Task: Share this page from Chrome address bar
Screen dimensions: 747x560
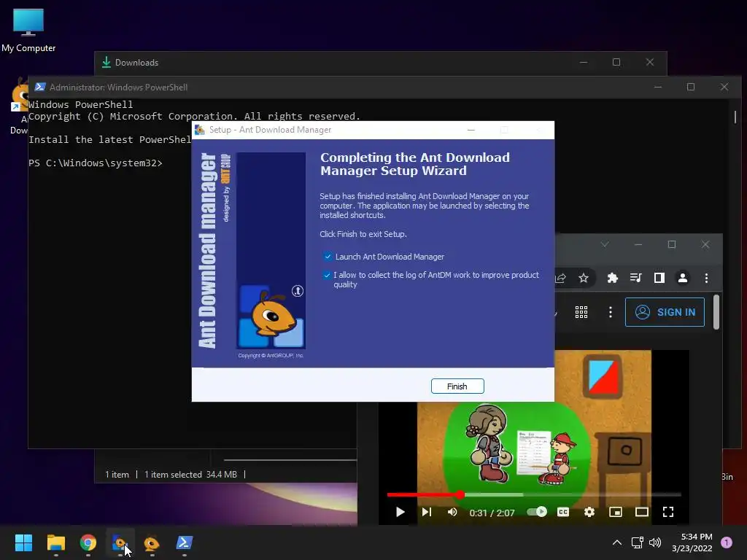Action: [x=561, y=278]
